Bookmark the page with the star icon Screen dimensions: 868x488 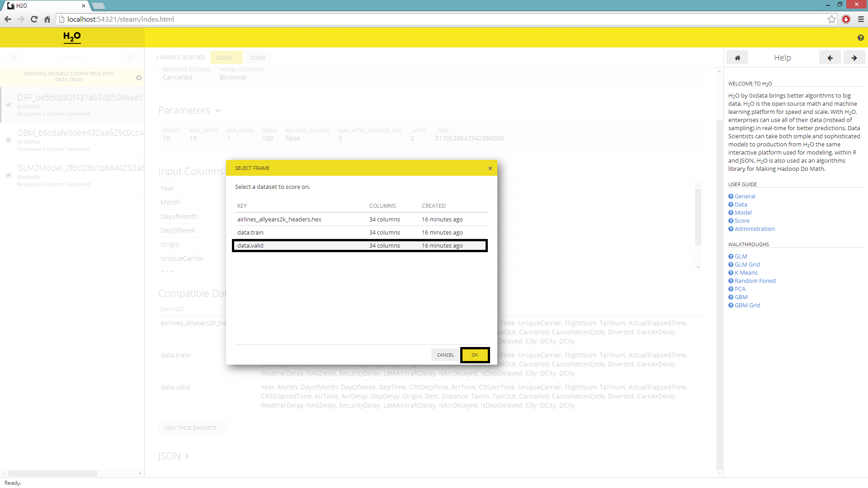[831, 19]
